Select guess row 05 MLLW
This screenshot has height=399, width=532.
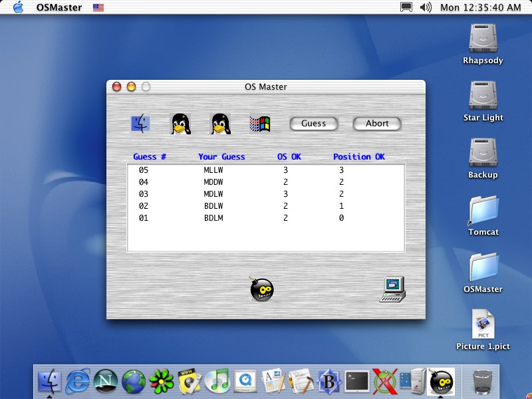265,170
